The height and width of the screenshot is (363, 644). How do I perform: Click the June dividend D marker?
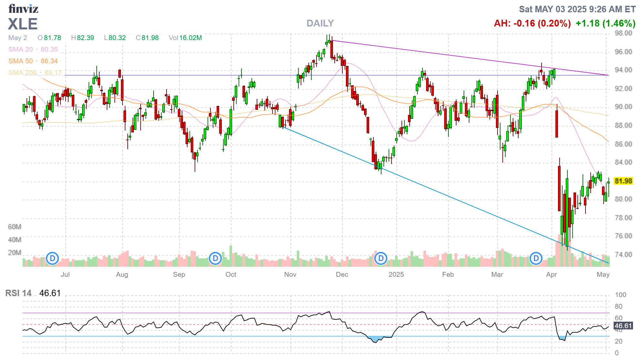pos(52,258)
